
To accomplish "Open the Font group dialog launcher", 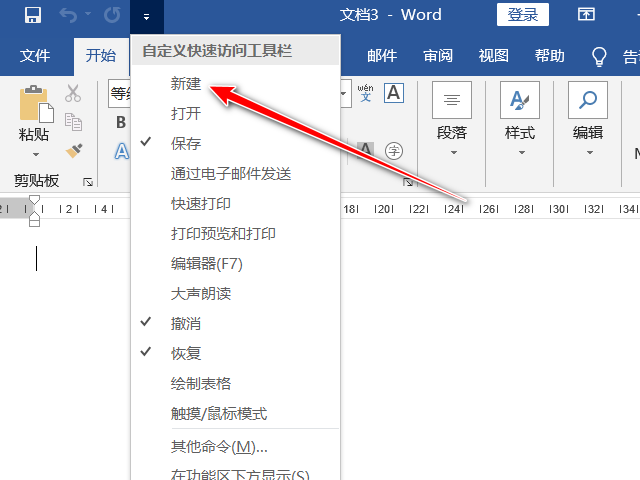I will pos(408,182).
